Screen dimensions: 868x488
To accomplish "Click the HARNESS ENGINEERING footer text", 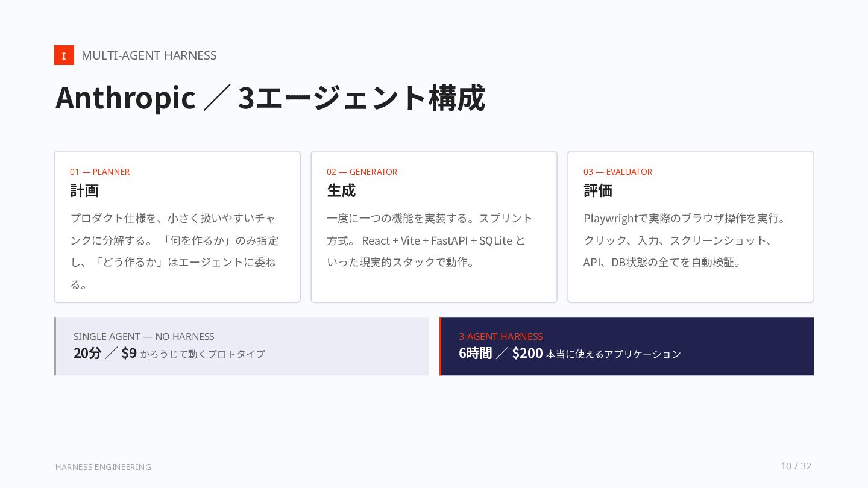I will [103, 467].
